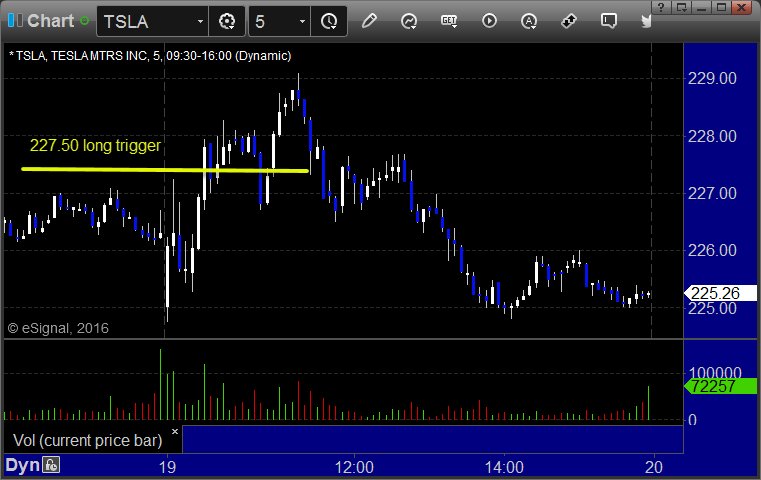Expand the TSLA symbol dropdown arrow
761x480 pixels.
pos(200,21)
